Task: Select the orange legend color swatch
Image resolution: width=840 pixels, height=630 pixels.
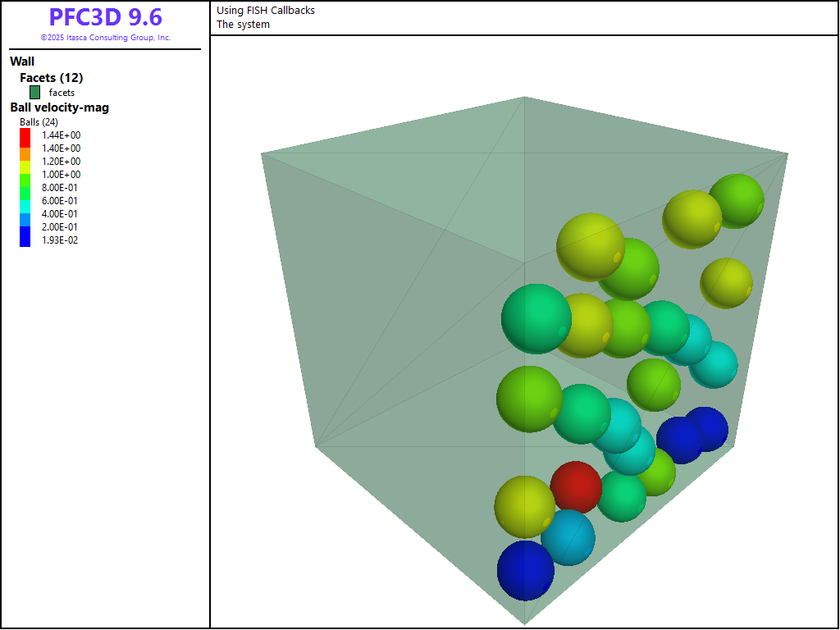Action: click(25, 153)
